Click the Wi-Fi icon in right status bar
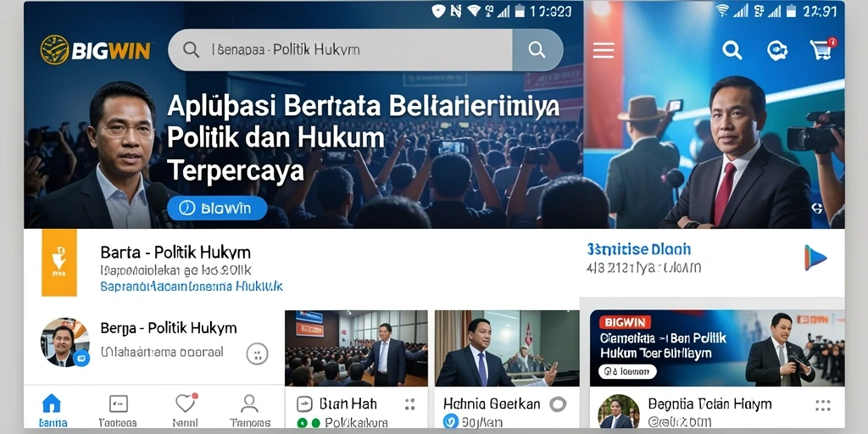 click(722, 10)
